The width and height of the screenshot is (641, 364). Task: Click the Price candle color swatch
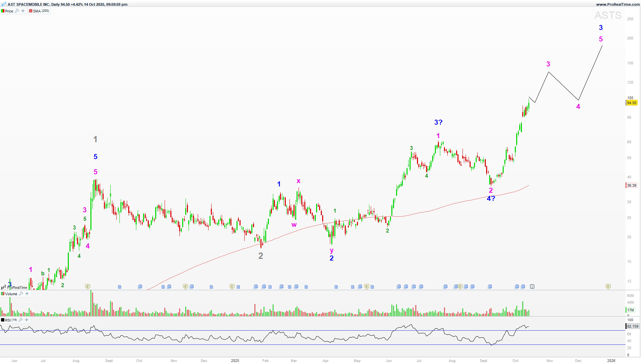pos(3,11)
